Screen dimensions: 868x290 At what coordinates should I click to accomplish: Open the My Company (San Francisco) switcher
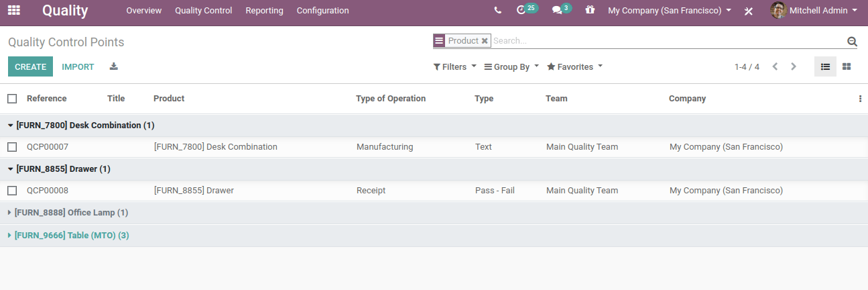pos(670,11)
